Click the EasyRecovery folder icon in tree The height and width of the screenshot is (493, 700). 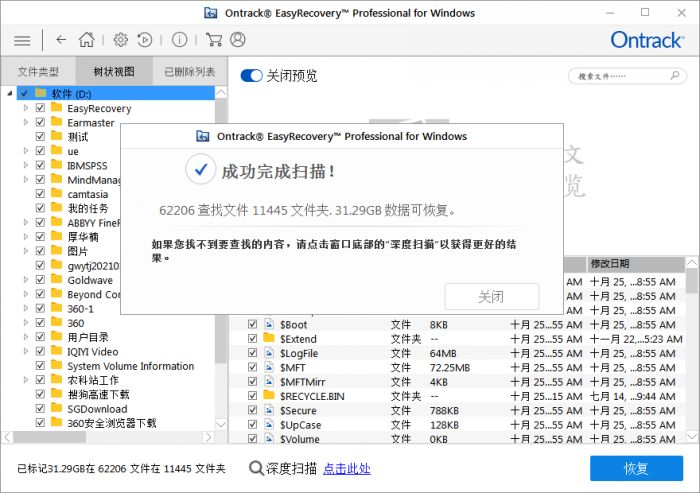coord(56,108)
